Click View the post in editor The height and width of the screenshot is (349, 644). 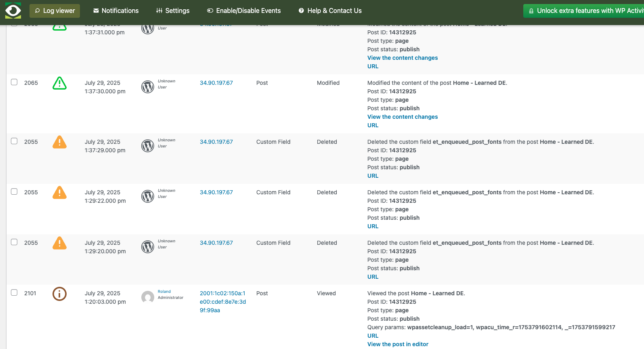(398, 344)
